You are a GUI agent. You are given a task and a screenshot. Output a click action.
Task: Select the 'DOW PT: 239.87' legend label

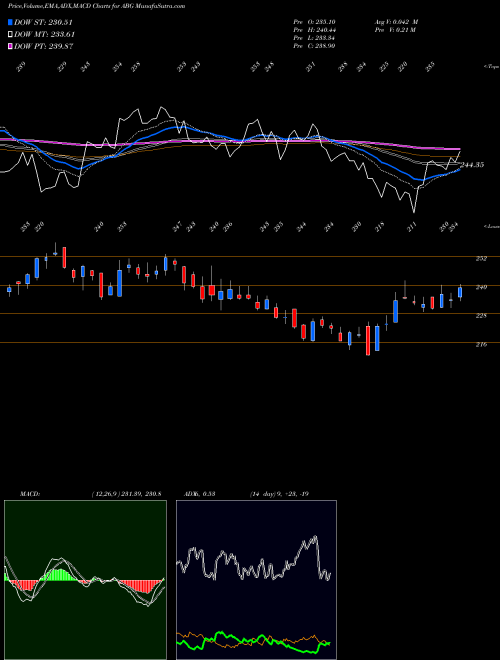tap(44, 46)
